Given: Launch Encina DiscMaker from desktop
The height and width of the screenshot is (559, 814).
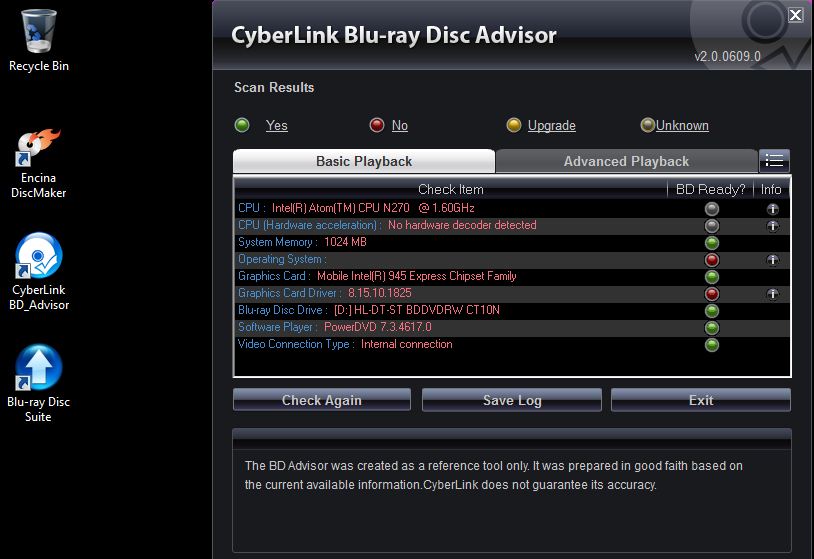Looking at the screenshot, I should [38, 163].
